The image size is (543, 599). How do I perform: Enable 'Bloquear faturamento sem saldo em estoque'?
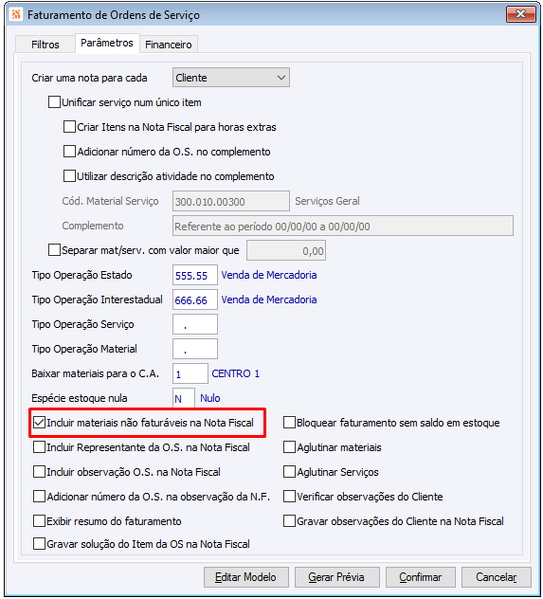[x=289, y=423]
